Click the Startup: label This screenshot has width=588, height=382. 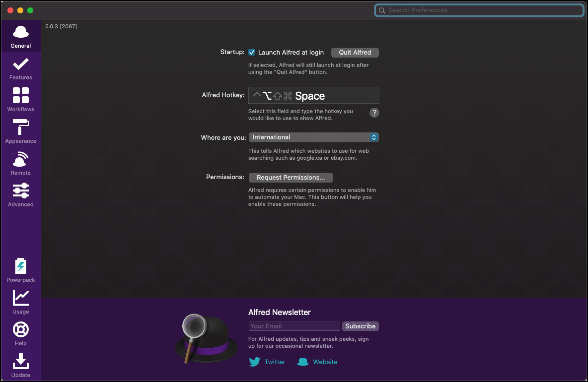pyautogui.click(x=232, y=52)
